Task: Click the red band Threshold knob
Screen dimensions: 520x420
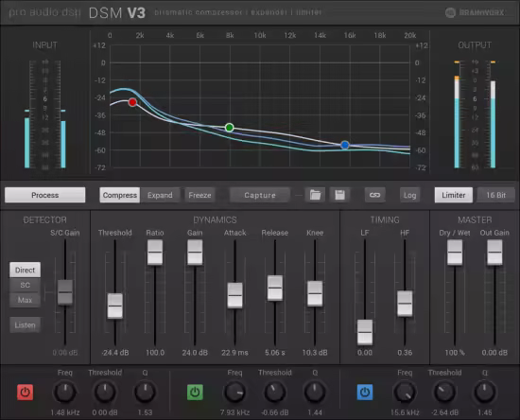Action: pos(105,393)
